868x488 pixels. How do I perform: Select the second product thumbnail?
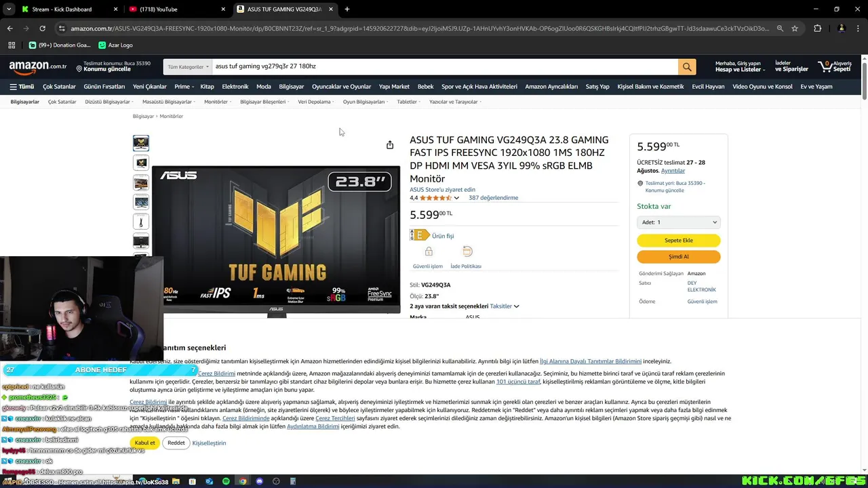click(141, 163)
